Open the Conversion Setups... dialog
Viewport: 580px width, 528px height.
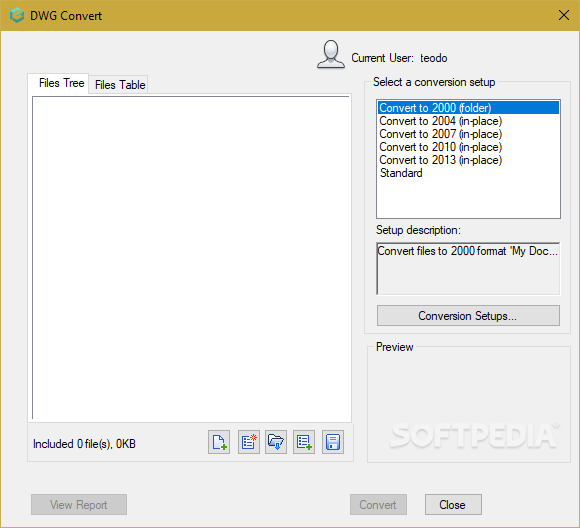[x=468, y=316]
